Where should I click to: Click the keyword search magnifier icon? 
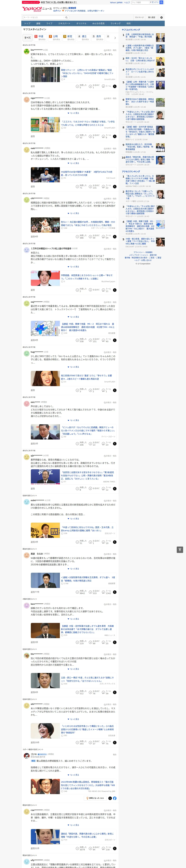[x=66, y=17]
